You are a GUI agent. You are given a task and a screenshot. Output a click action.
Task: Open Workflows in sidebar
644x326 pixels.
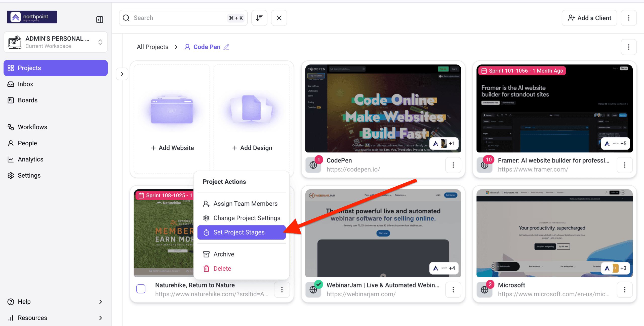(x=56, y=127)
